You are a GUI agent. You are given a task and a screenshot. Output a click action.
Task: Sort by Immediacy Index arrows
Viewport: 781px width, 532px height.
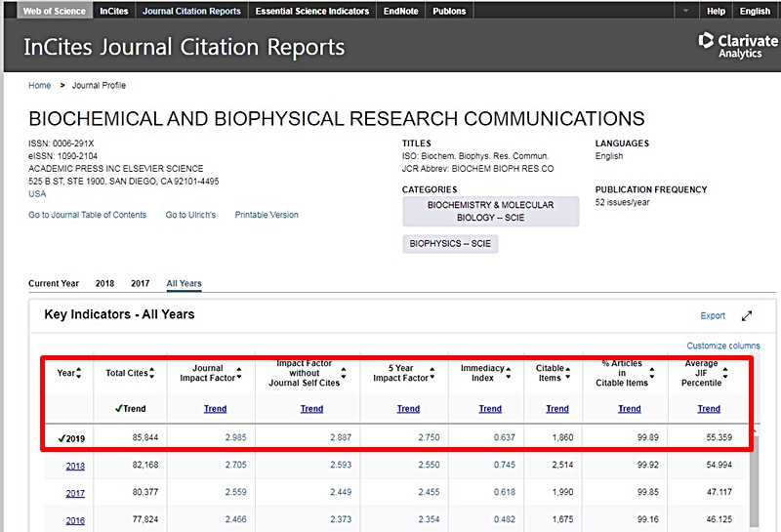point(508,373)
